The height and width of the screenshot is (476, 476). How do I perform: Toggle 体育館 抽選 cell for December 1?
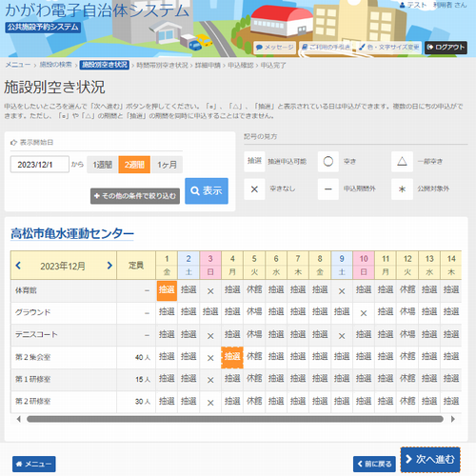167,290
